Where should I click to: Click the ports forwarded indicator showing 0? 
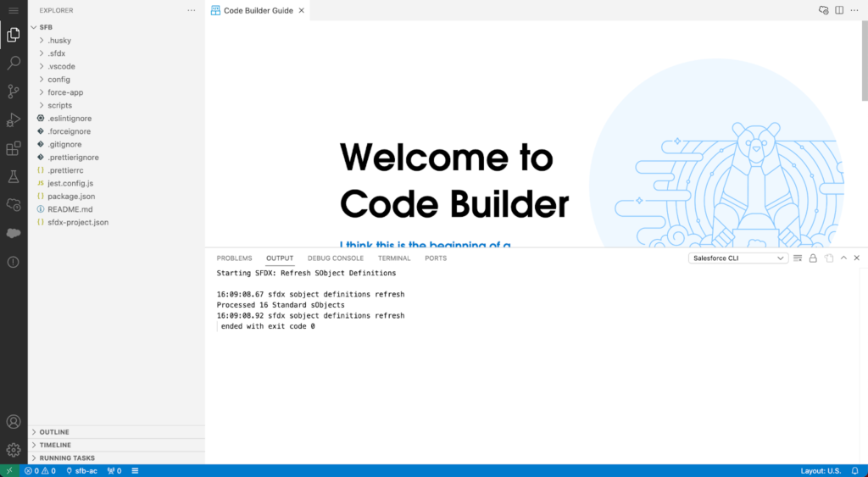tap(114, 471)
